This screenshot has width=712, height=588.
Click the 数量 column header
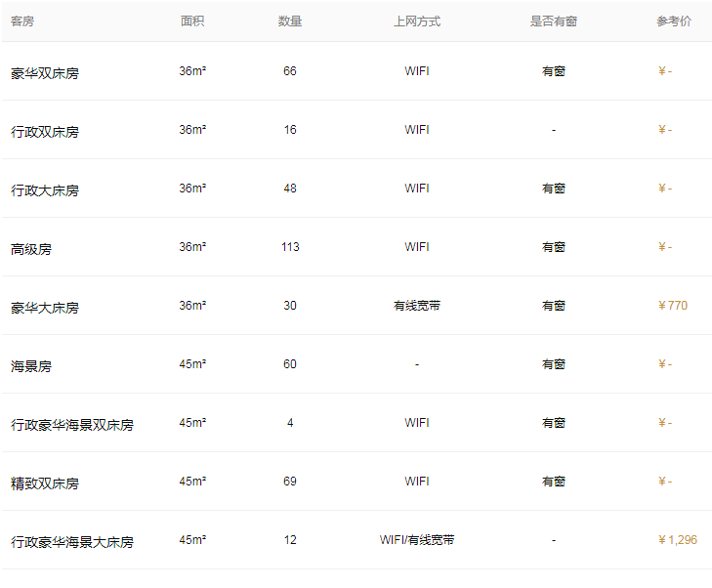[x=290, y=21]
